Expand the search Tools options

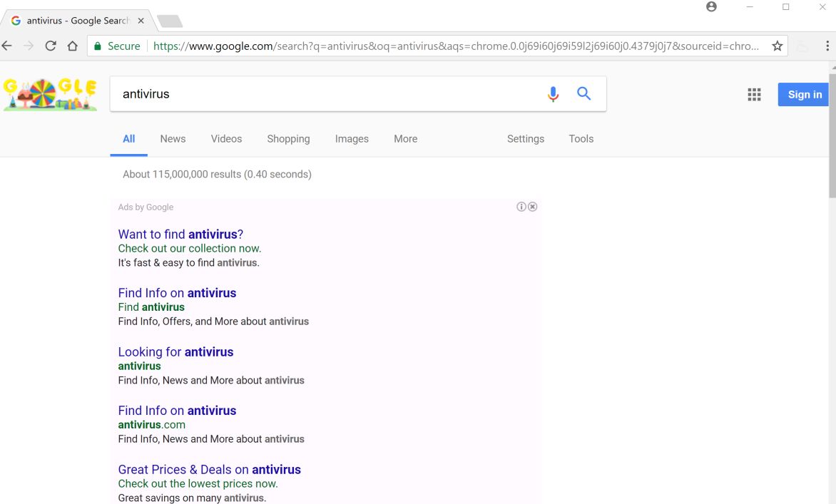(x=581, y=139)
